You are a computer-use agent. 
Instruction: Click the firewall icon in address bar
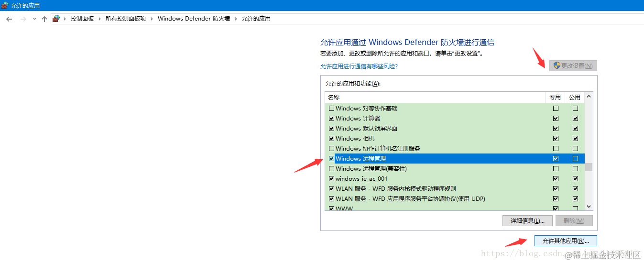(56, 19)
